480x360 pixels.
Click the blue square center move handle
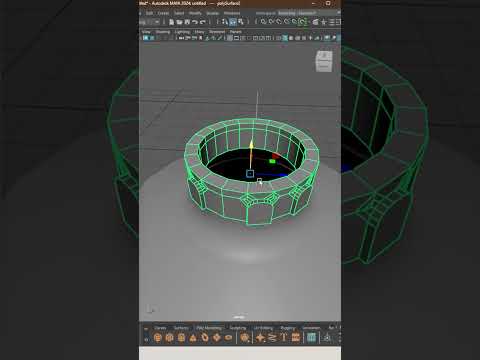point(250,173)
